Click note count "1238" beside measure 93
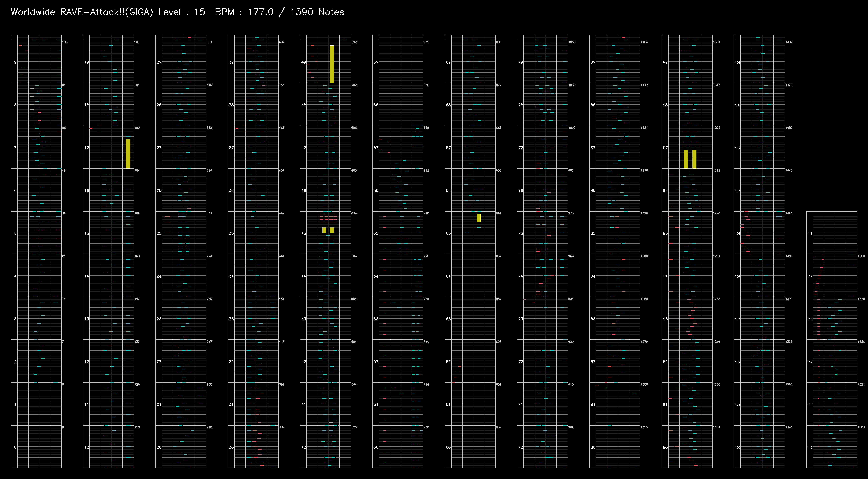Image resolution: width=868 pixels, height=479 pixels. click(717, 299)
